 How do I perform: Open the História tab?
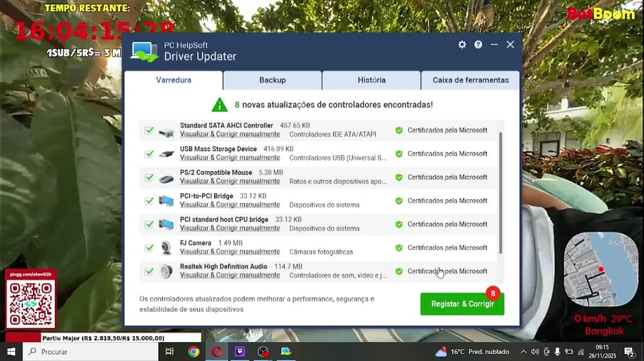(x=372, y=80)
